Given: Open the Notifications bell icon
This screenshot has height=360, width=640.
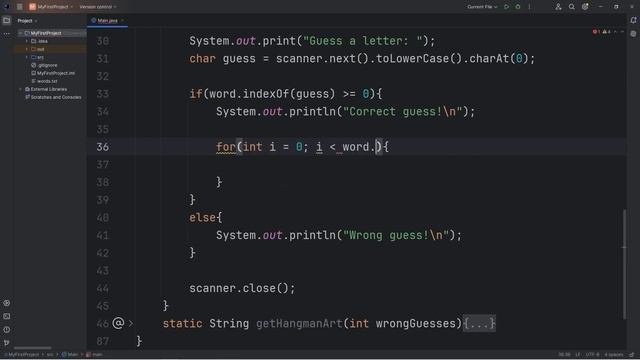Looking at the screenshot, I should click(633, 20).
